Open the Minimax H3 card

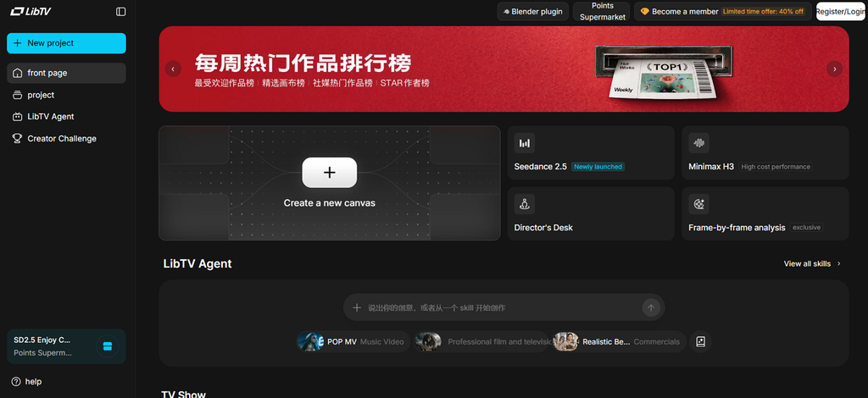[765, 152]
